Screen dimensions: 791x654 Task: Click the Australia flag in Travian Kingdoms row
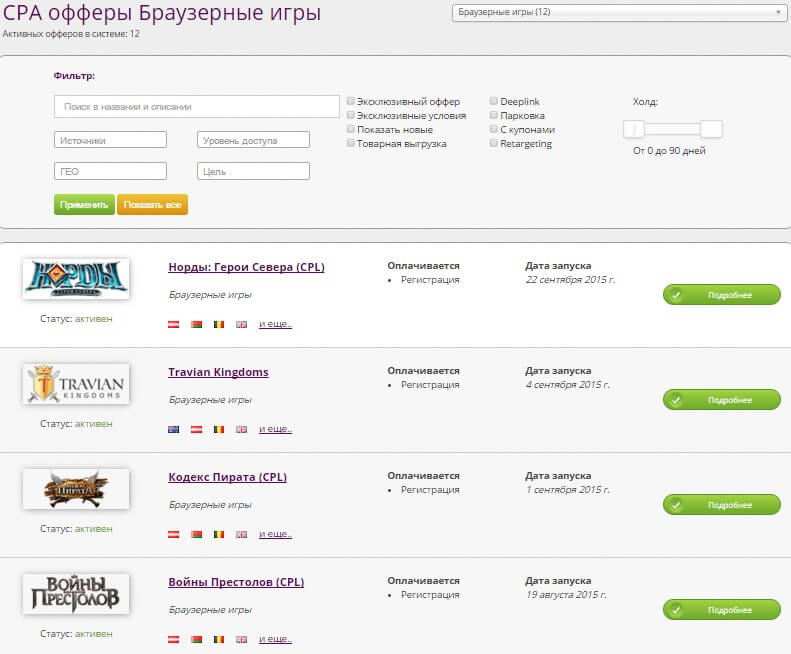[174, 429]
